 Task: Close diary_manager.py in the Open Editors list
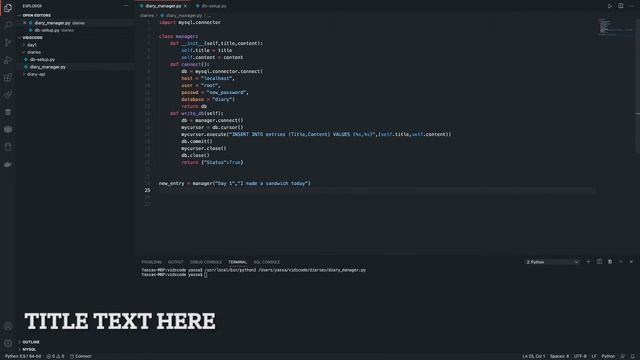25,23
